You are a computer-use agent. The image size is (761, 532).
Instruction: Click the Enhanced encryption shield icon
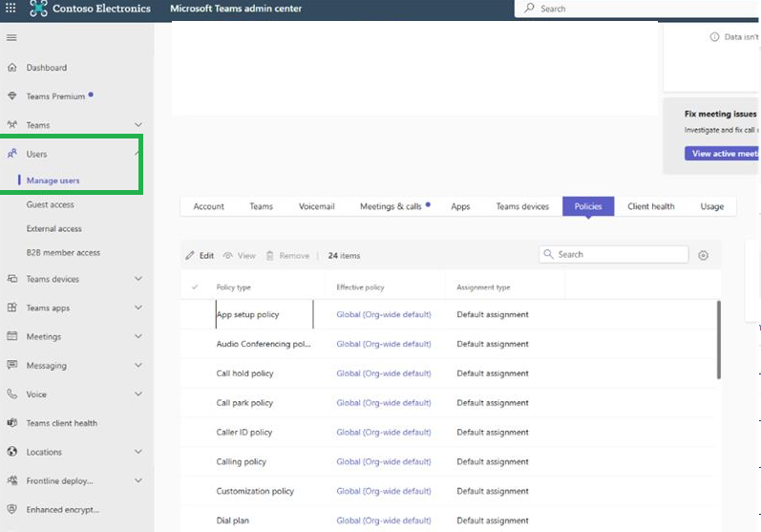pos(12,509)
